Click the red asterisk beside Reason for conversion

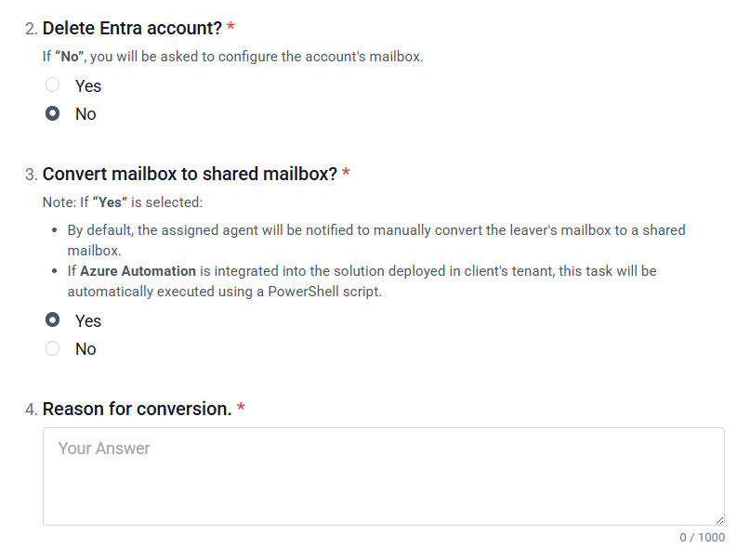click(241, 409)
